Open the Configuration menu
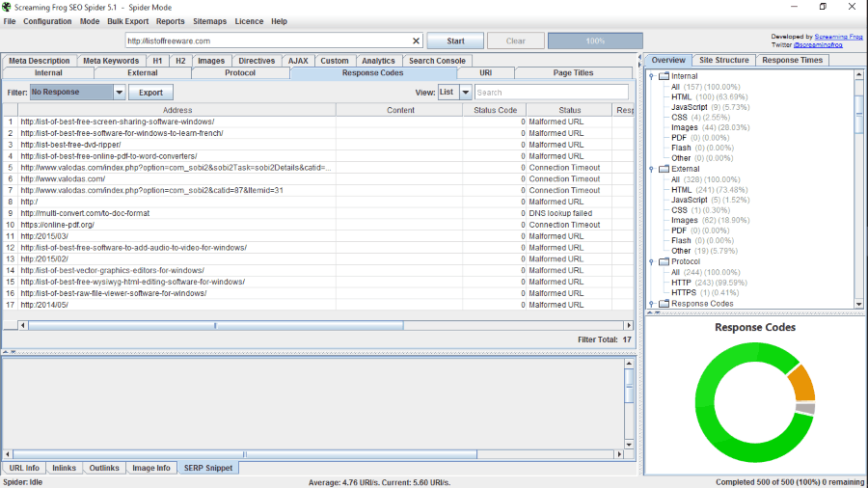The width and height of the screenshot is (868, 488). (47, 21)
